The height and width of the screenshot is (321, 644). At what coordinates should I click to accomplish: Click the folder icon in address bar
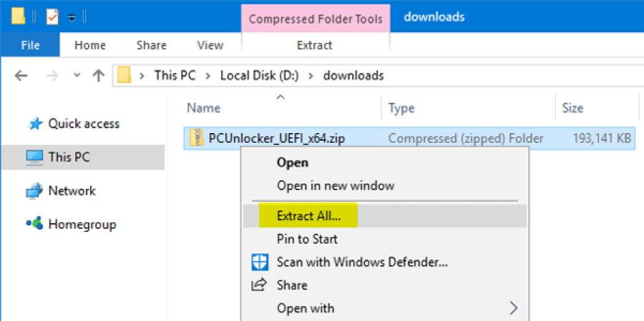[124, 76]
